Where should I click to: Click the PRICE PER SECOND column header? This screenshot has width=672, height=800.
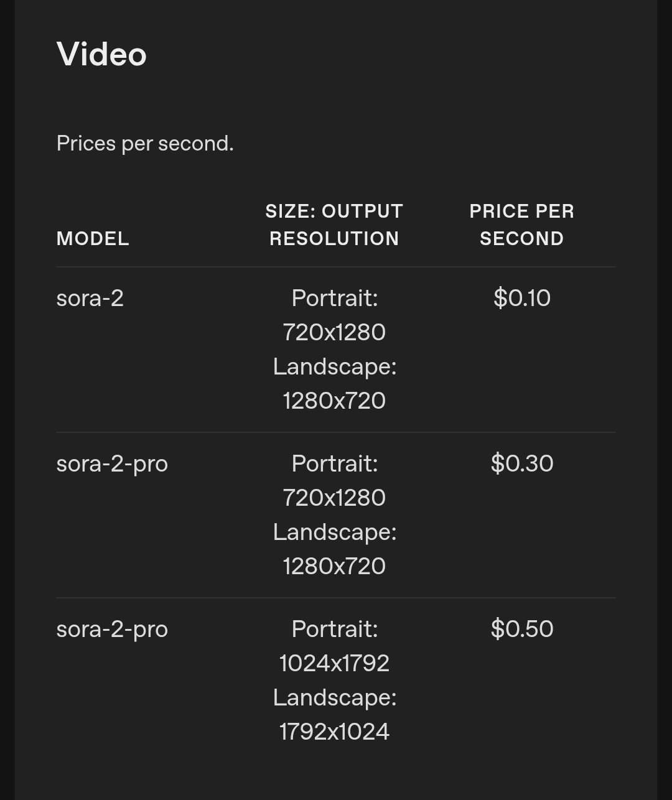click(521, 225)
